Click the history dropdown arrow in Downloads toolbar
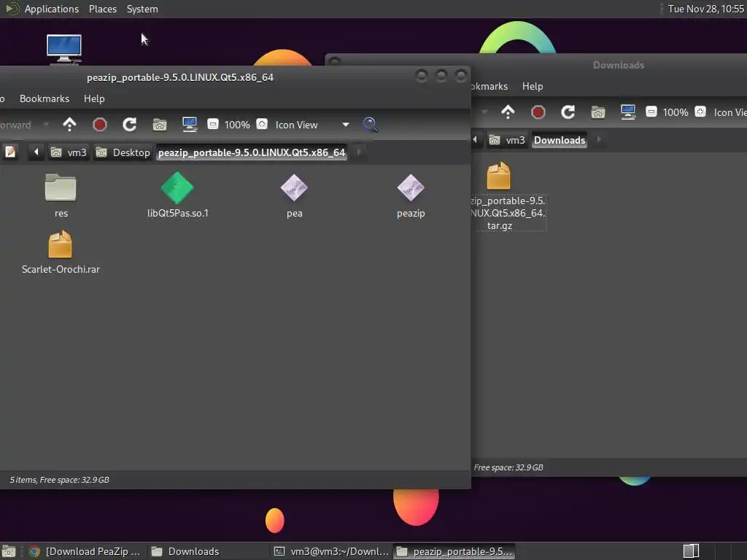 click(484, 112)
